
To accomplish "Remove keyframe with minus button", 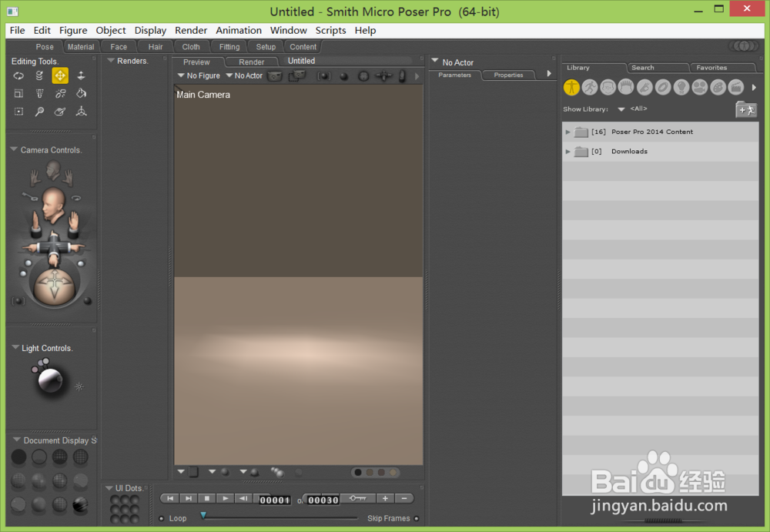I will pos(404,499).
